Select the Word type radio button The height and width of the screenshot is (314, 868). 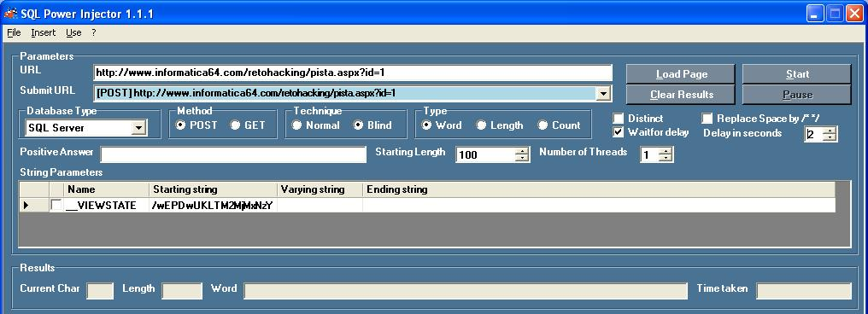[x=426, y=125]
